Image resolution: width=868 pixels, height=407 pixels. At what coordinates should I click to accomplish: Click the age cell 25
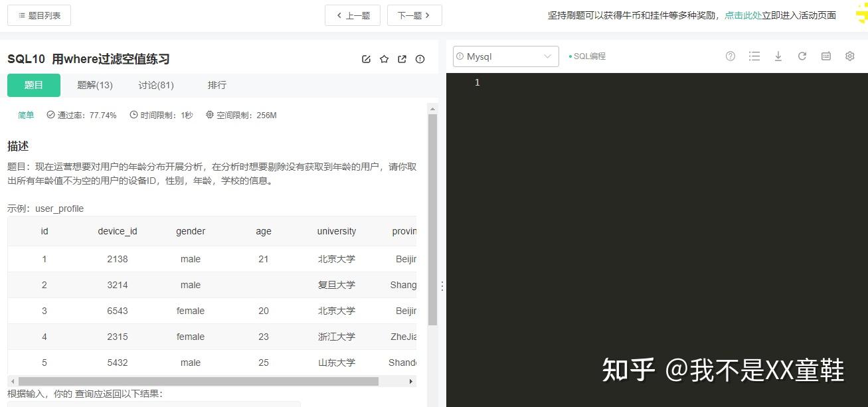click(x=264, y=363)
